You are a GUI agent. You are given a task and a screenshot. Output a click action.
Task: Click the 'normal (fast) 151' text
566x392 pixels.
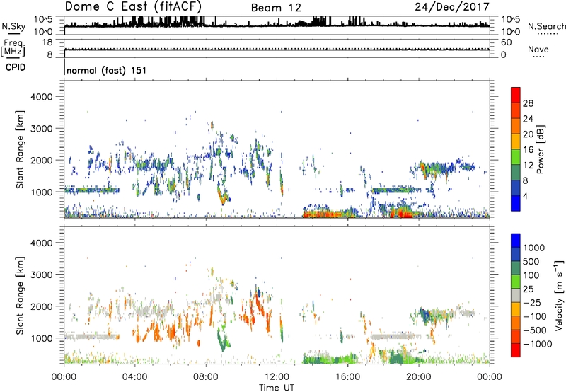pos(107,70)
